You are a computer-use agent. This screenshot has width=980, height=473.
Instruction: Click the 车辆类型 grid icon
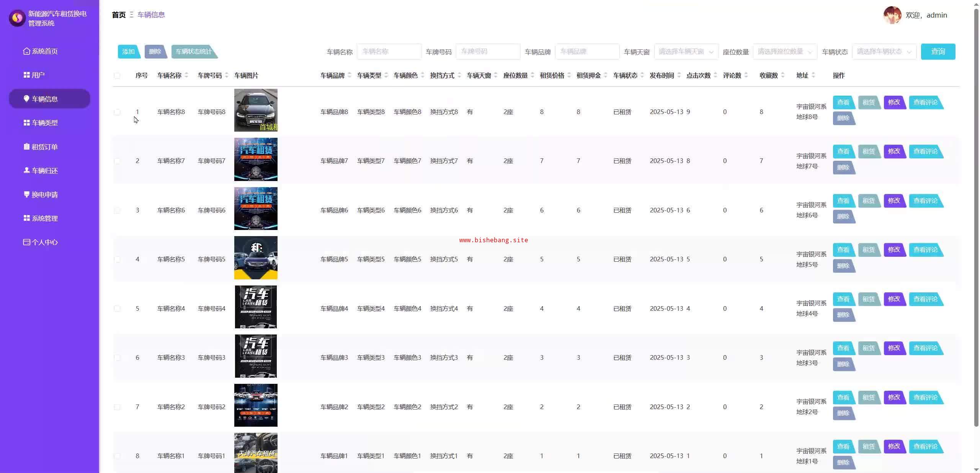coord(26,123)
